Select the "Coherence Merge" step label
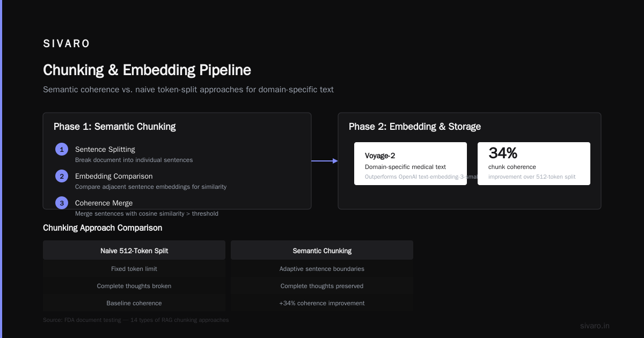This screenshot has width=644, height=338. [x=104, y=203]
